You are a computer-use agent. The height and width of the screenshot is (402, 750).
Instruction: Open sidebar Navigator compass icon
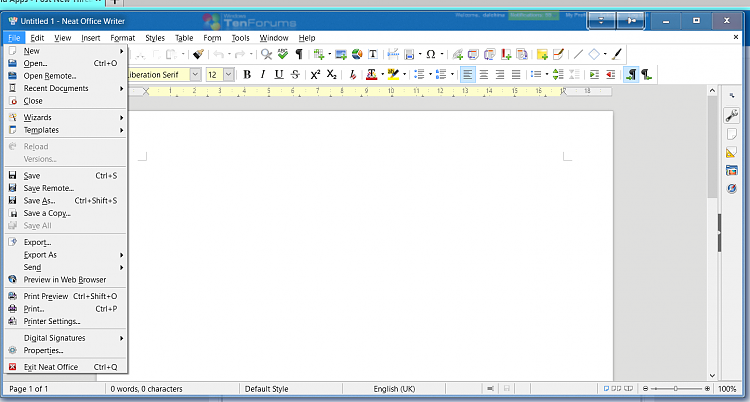tap(731, 188)
